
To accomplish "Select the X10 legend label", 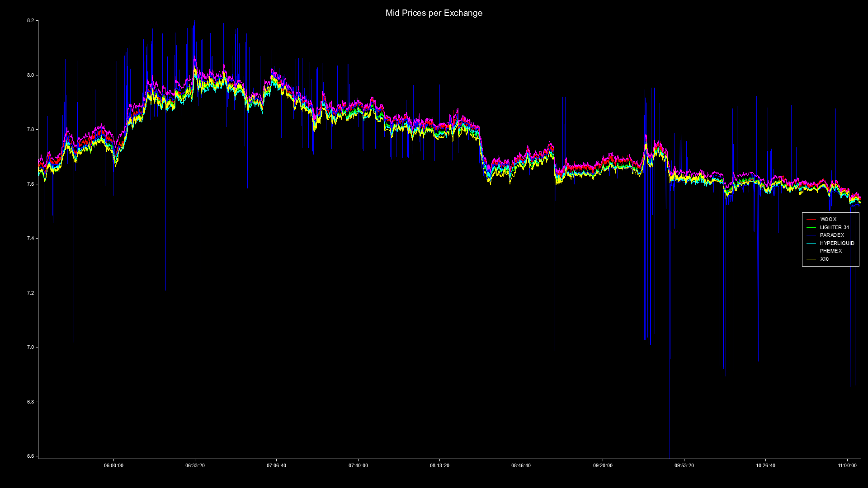I will pyautogui.click(x=826, y=259).
